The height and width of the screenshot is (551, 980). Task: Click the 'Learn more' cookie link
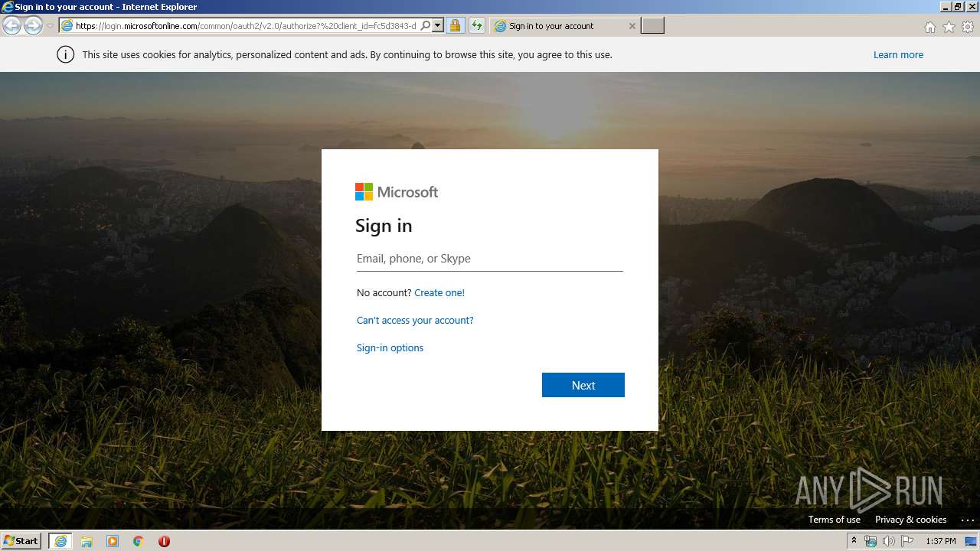[x=898, y=54]
